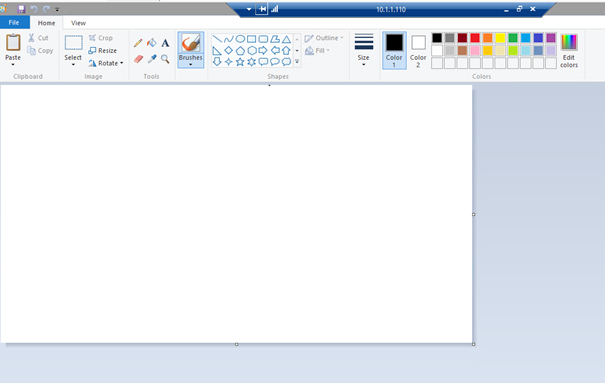Select the Color picker eyedropper
The width and height of the screenshot is (605, 383).
point(152,59)
